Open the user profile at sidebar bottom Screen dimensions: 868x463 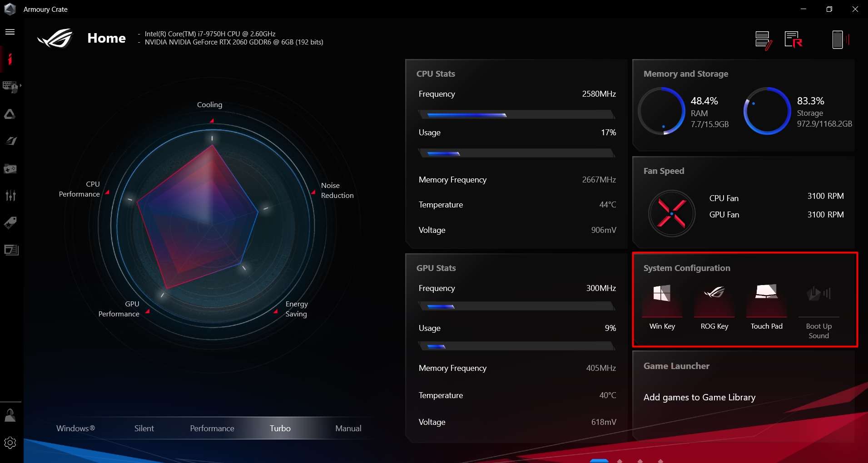10,415
